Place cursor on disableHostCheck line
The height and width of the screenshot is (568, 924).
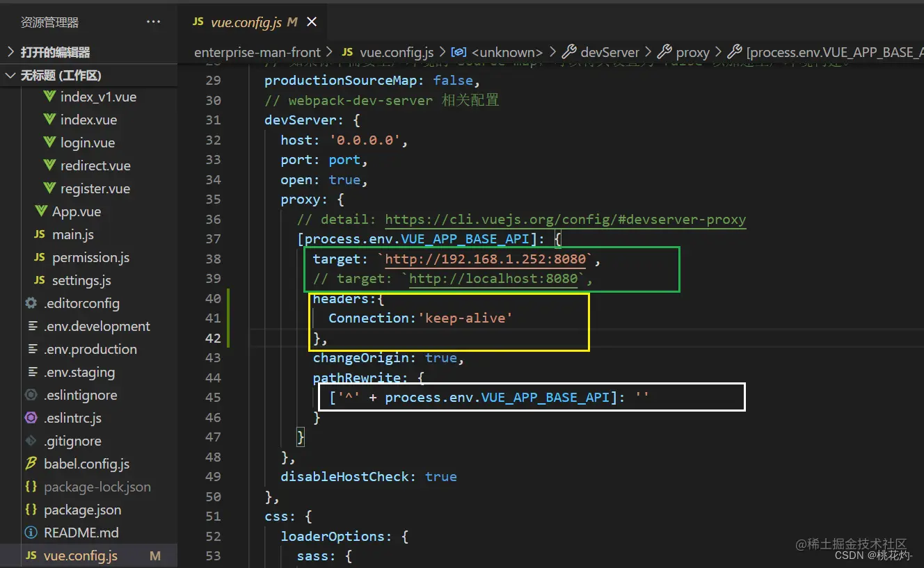point(369,477)
